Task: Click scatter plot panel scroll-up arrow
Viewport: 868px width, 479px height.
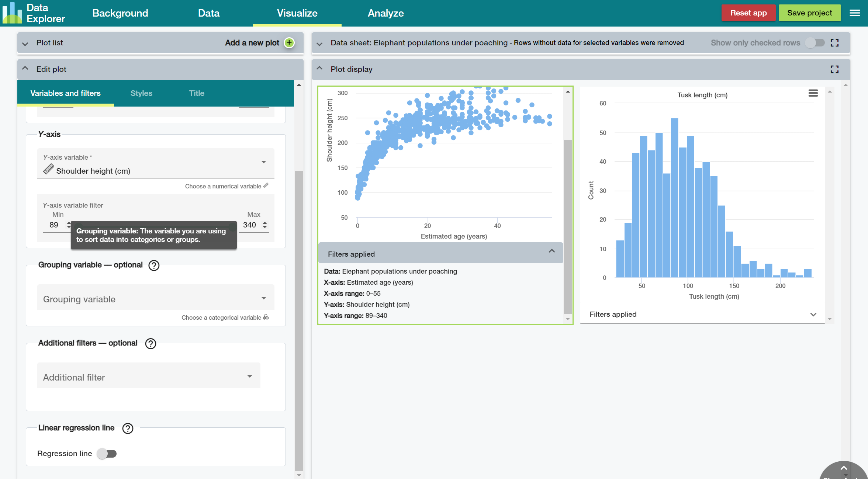Action: tap(568, 91)
